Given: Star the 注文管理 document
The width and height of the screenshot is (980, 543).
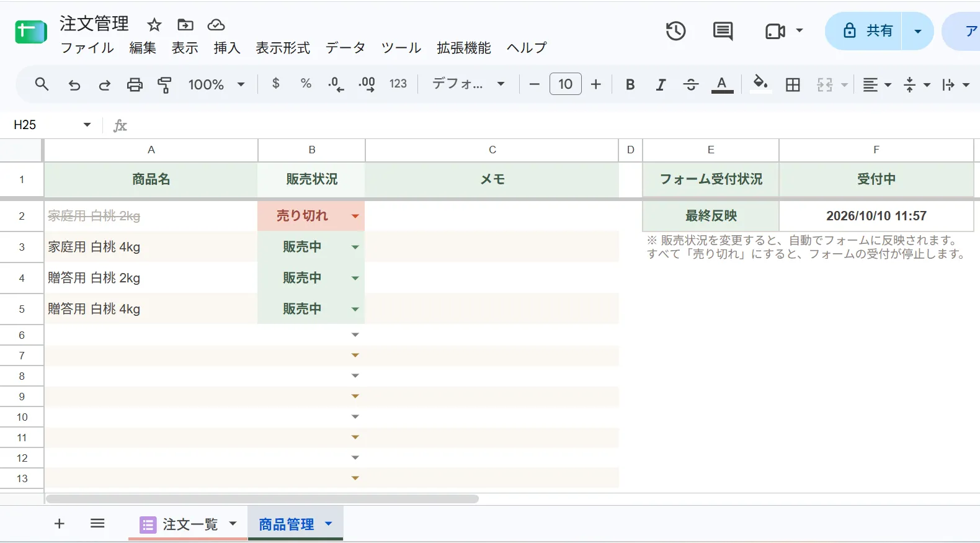Looking at the screenshot, I should click(154, 25).
